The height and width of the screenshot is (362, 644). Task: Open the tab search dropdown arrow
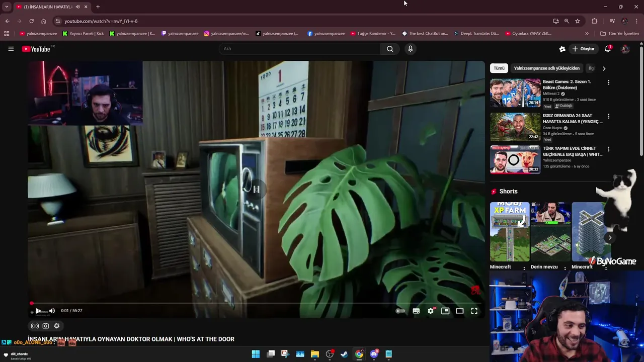[x=7, y=7]
